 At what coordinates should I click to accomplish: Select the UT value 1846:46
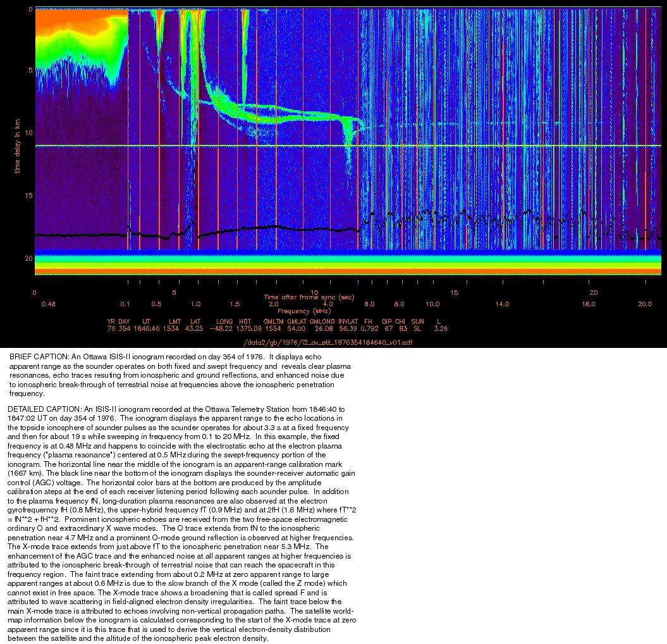click(x=146, y=328)
